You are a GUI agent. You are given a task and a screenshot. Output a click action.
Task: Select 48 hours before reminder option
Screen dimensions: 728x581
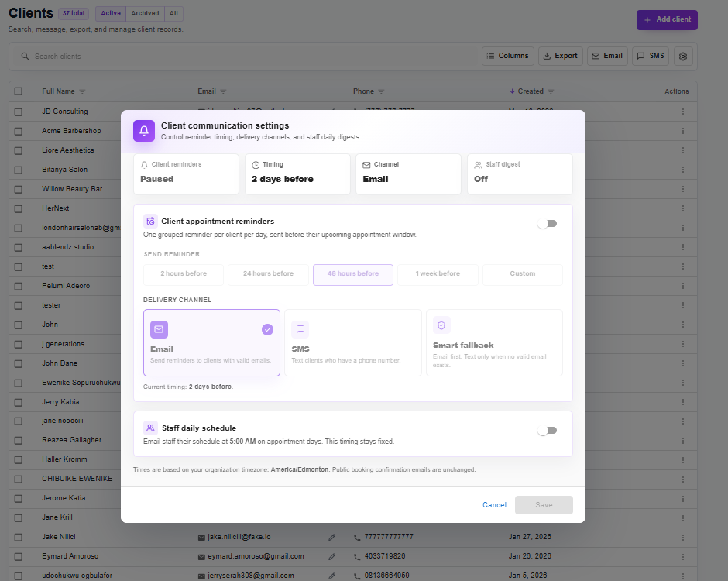(353, 274)
